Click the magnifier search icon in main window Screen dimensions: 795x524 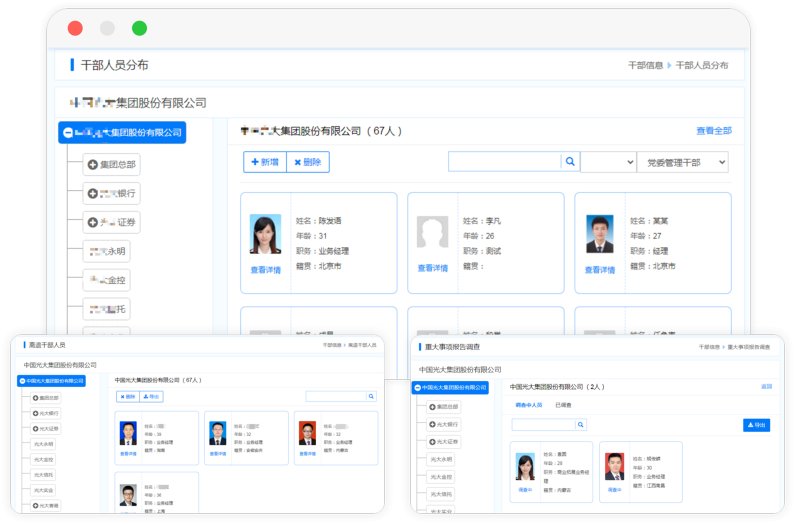pyautogui.click(x=570, y=162)
